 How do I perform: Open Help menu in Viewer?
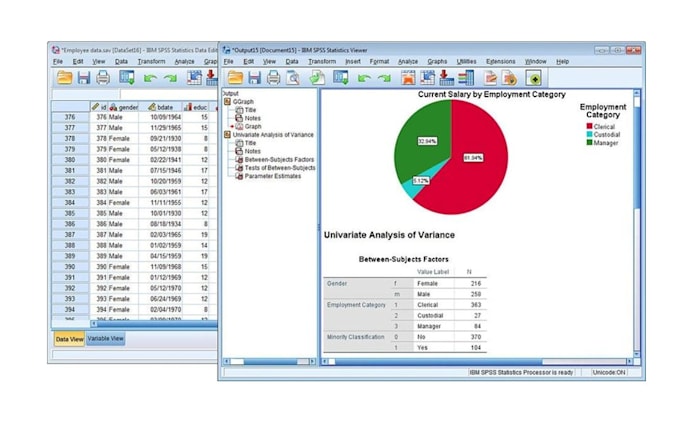[x=562, y=62]
